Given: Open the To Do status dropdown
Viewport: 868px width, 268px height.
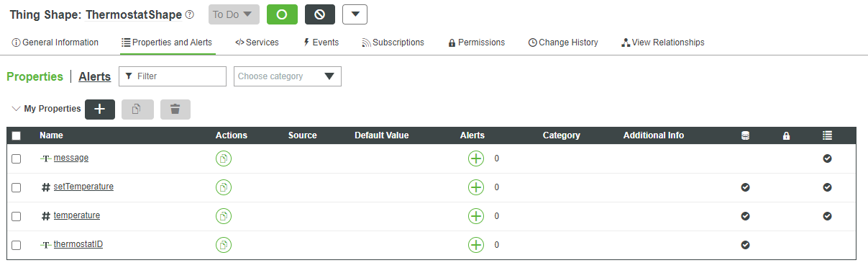Looking at the screenshot, I should (234, 14).
